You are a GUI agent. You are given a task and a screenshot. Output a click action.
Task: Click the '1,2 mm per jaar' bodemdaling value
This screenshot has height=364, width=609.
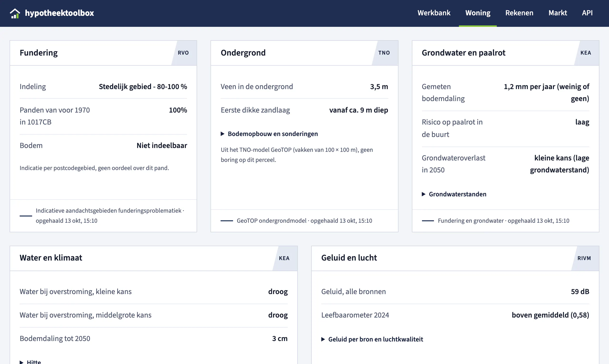(x=547, y=92)
